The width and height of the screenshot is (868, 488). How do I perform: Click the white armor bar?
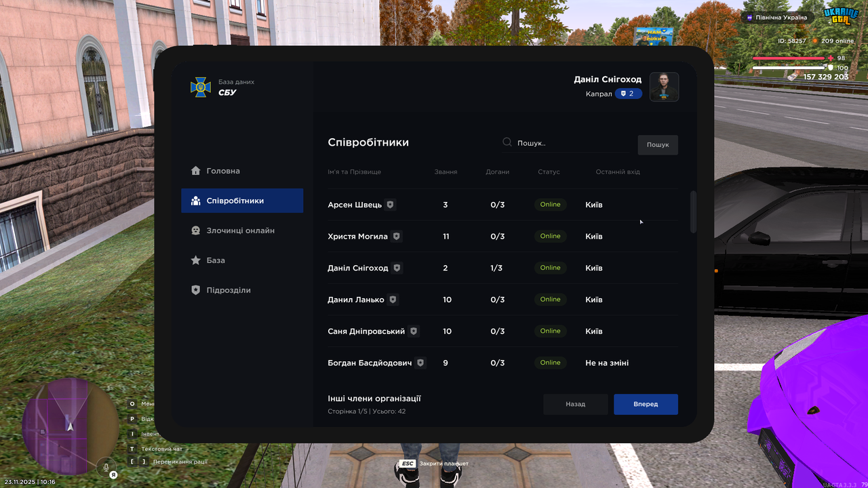click(x=789, y=68)
